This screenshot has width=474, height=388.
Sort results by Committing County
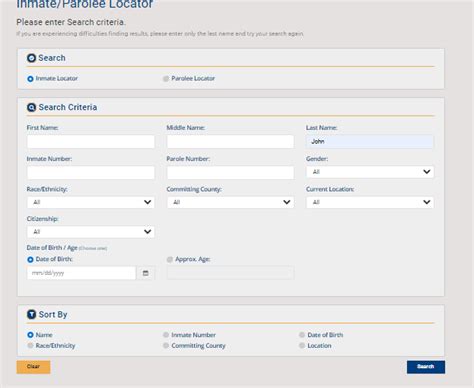tap(166, 345)
